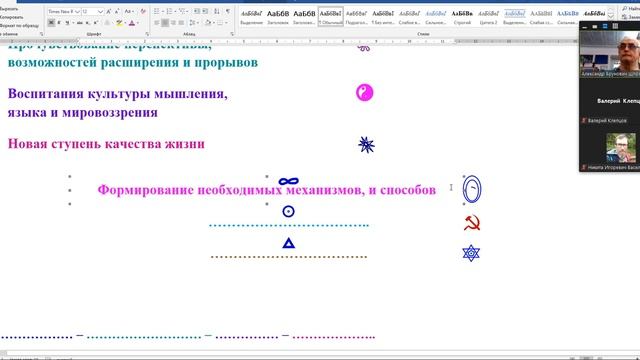The image size is (640, 360).
Task: Click the Line spacing icon
Action: (192, 23)
